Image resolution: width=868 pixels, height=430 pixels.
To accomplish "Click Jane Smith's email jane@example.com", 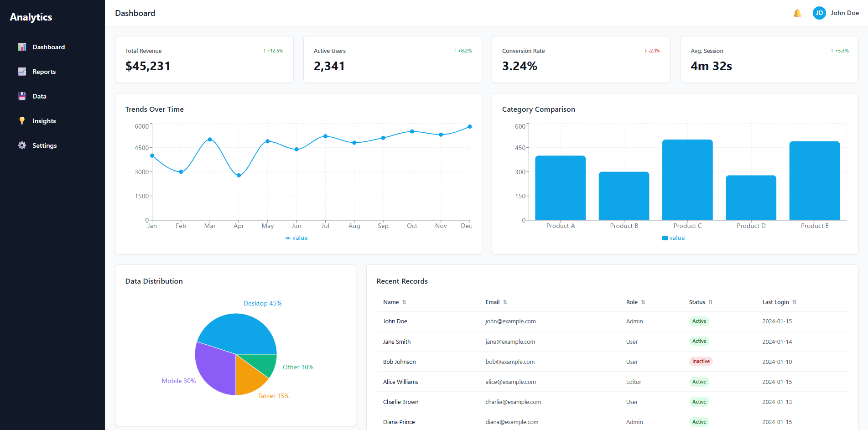I will click(x=510, y=342).
